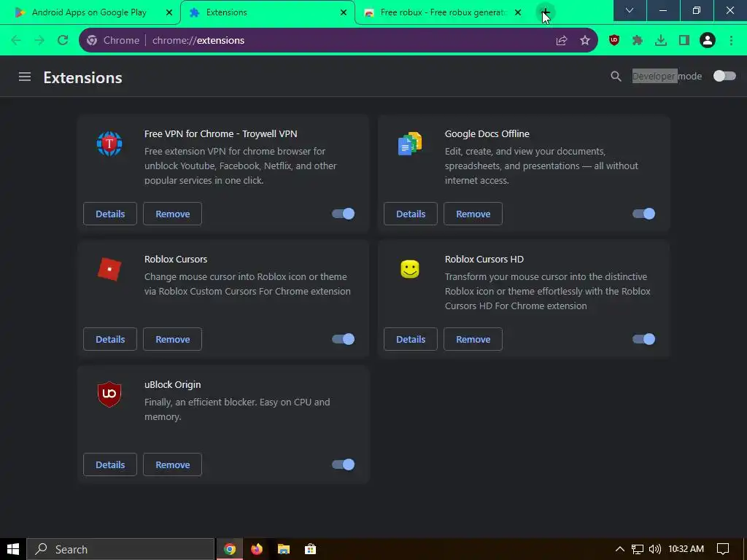
Task: Close the Free robux tab
Action: pyautogui.click(x=518, y=12)
